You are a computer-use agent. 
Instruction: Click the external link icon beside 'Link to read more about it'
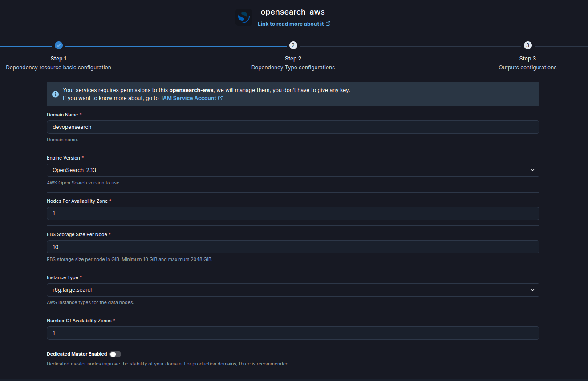coord(328,24)
